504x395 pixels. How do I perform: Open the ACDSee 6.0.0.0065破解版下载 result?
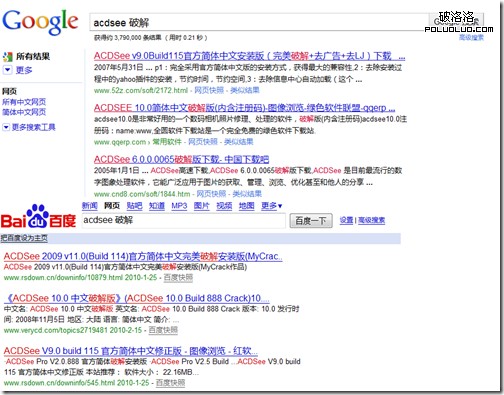coord(181,159)
